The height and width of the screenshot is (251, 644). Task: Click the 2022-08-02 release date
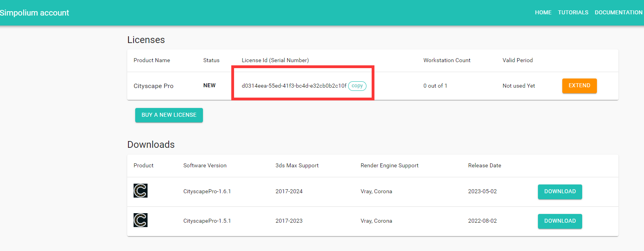coord(483,221)
